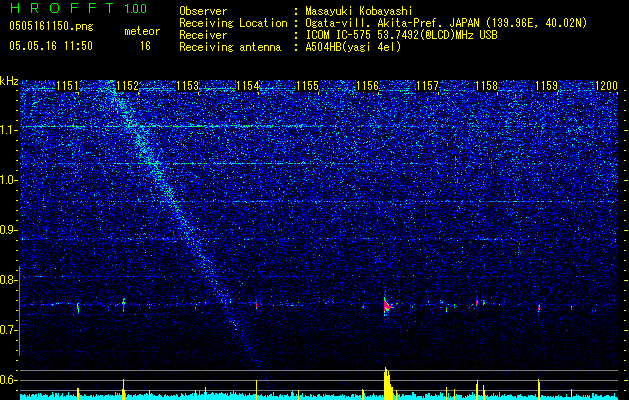Image resolution: width=629 pixels, height=400 pixels.
Task: Click the 1158 time marker
Action: [487, 86]
